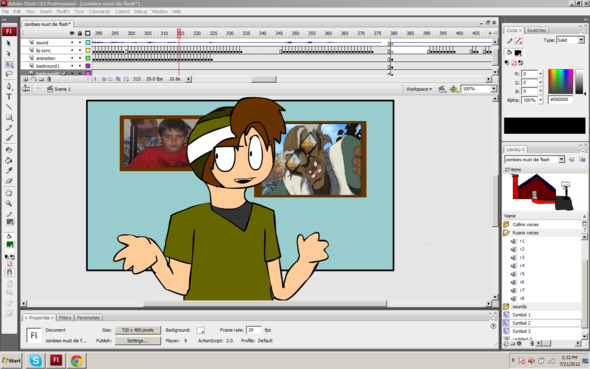Click the Frame rate input field
This screenshot has width=590, height=369.
[254, 330]
